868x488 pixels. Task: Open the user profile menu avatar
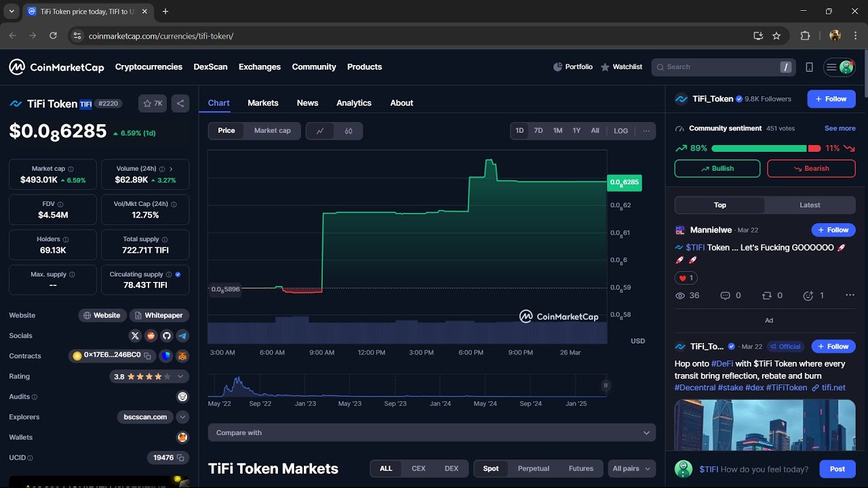point(846,67)
